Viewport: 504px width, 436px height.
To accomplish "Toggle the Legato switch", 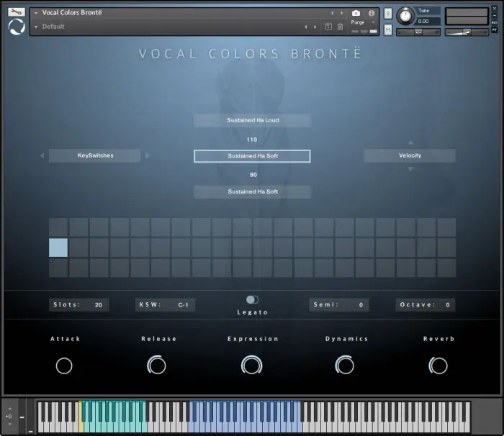I will pyautogui.click(x=252, y=300).
